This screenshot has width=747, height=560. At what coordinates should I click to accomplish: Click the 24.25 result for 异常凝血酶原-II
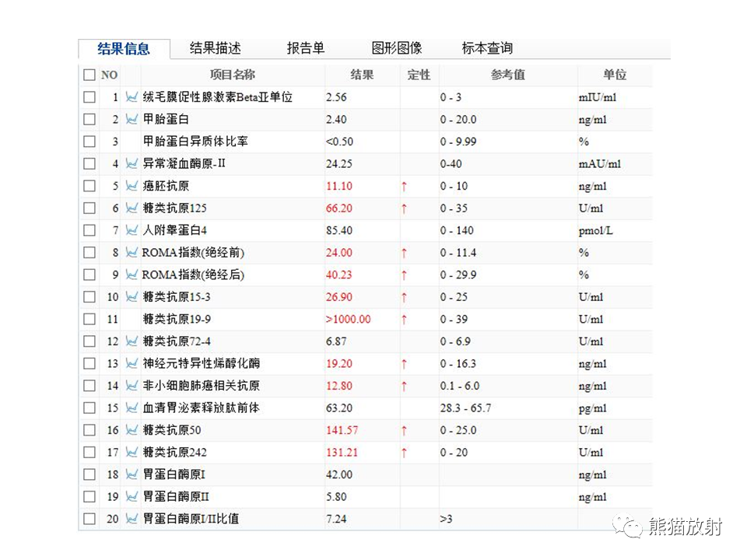click(339, 164)
